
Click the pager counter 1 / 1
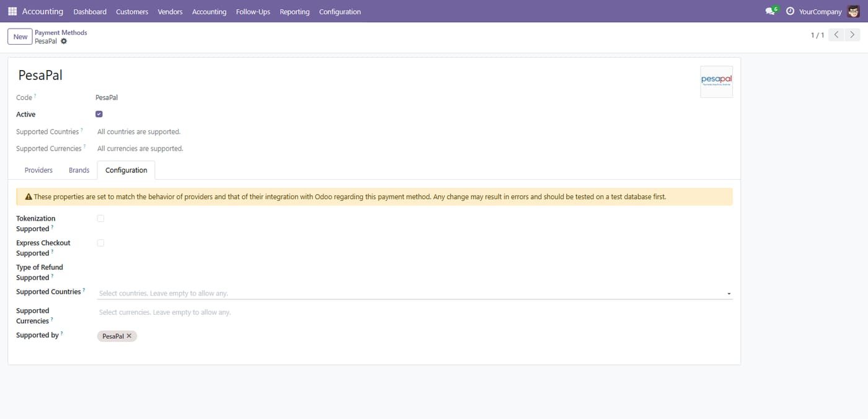[x=817, y=35]
